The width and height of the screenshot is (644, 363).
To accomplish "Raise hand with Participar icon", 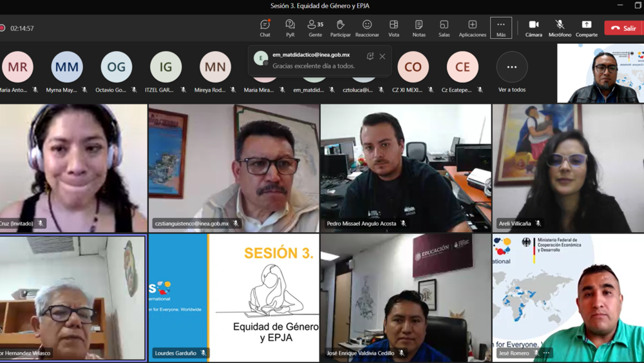I will tap(340, 28).
